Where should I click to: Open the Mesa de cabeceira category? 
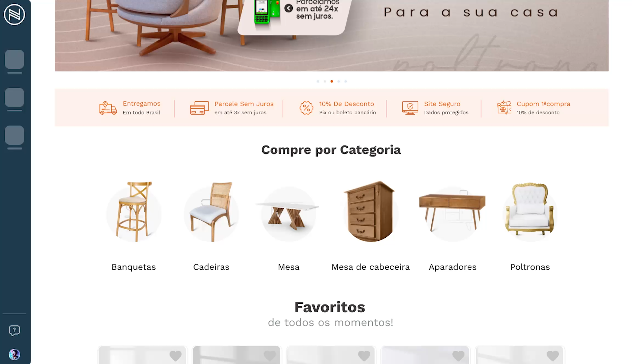pos(371,267)
